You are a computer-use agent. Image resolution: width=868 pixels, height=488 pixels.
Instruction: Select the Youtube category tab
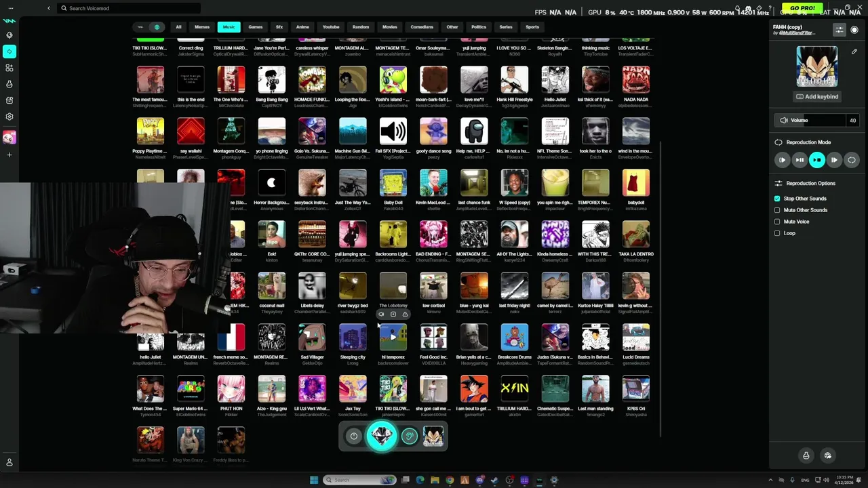tap(331, 27)
